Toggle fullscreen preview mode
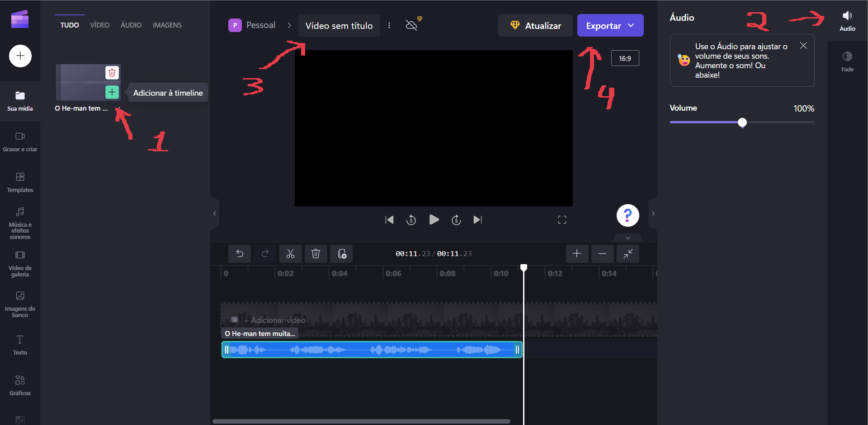This screenshot has width=868, height=425. 562,220
